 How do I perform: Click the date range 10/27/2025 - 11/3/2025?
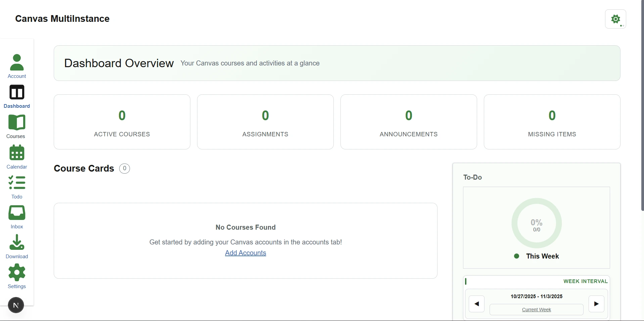[537, 296]
